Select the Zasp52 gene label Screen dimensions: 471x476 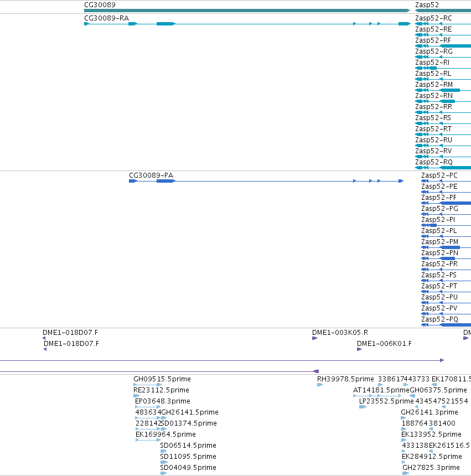[x=427, y=5]
